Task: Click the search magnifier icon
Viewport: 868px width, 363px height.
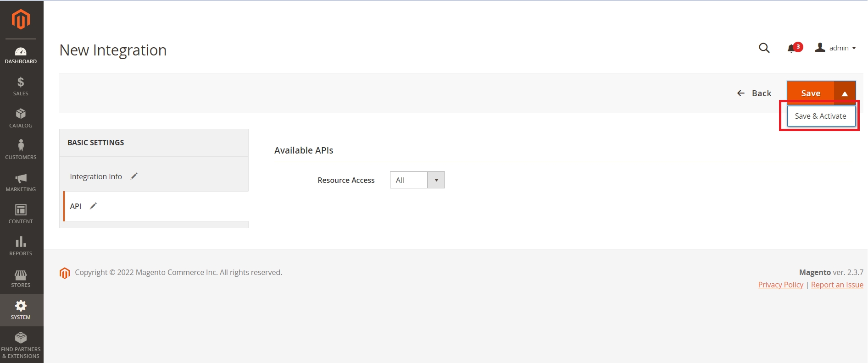Action: pos(764,48)
